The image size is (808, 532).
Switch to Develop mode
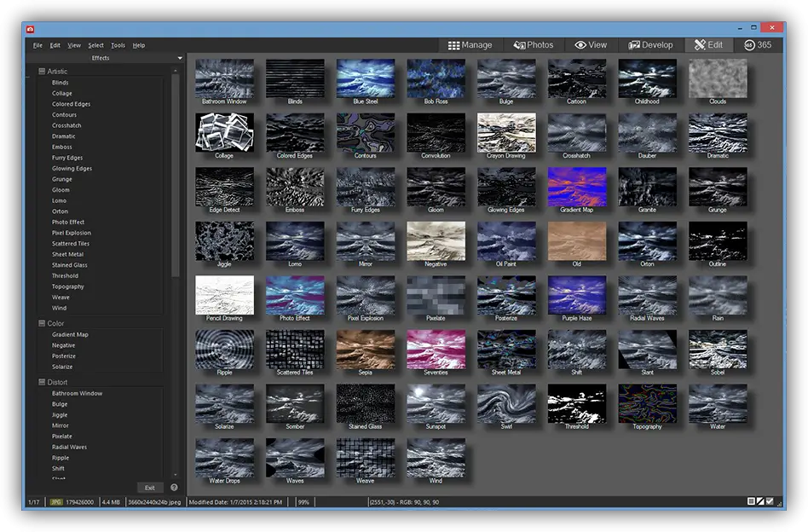pyautogui.click(x=650, y=45)
